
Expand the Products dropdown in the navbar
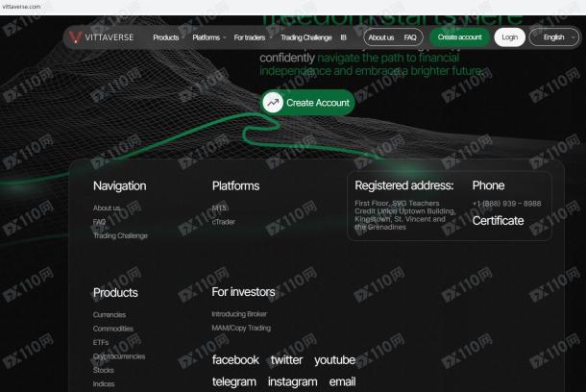tap(168, 37)
